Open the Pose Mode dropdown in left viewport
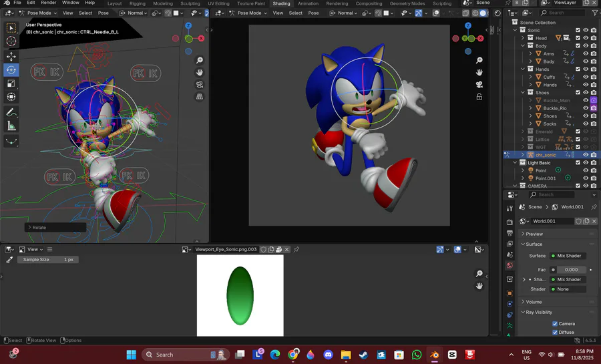601x364 pixels. (x=39, y=13)
